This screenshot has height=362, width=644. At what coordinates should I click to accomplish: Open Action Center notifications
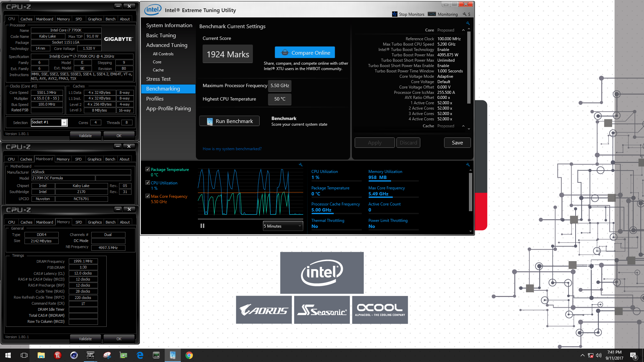tap(634, 355)
